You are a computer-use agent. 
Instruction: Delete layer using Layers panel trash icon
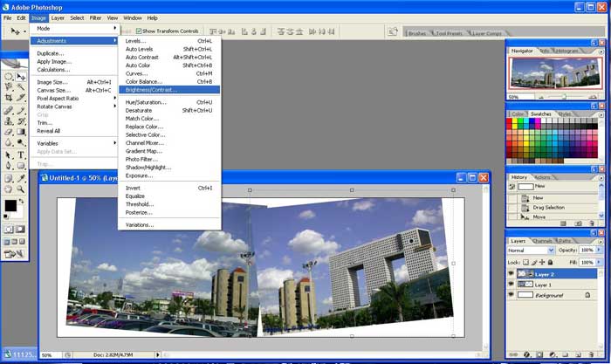593,354
